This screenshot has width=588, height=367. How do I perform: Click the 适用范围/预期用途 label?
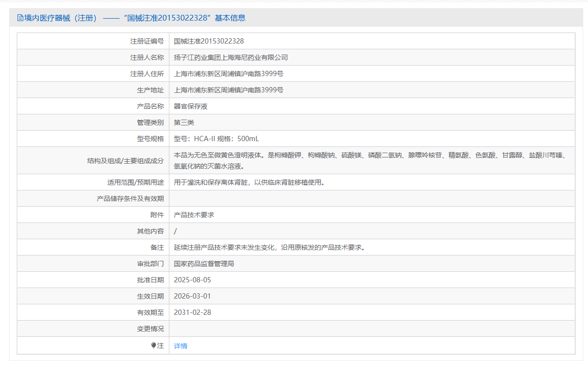(135, 182)
